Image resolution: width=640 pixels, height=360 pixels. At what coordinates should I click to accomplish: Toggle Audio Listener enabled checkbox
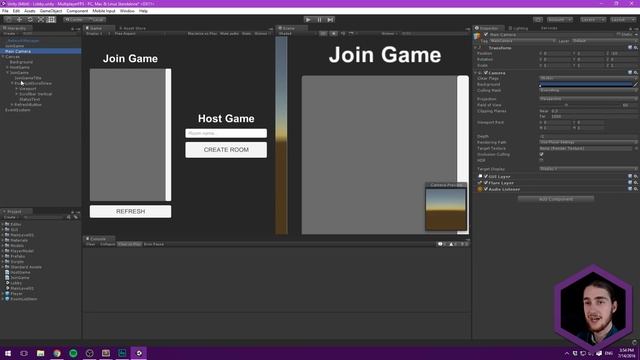pyautogui.click(x=486, y=189)
